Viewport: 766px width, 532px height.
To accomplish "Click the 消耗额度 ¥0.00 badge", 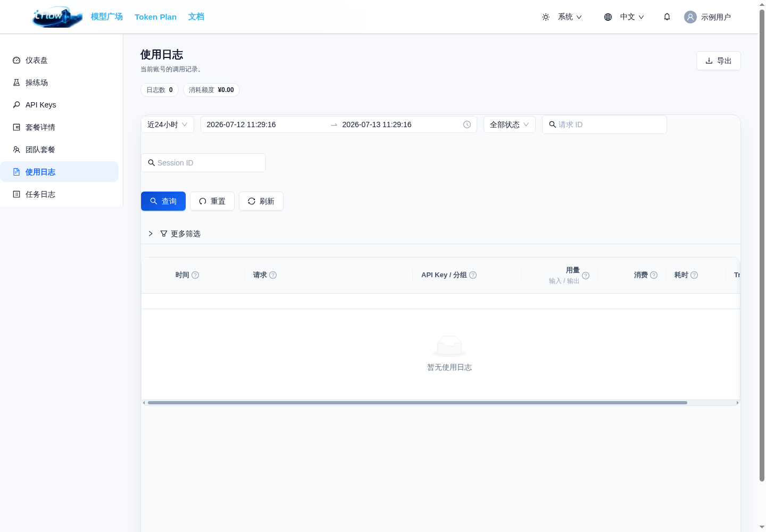I will pos(211,90).
